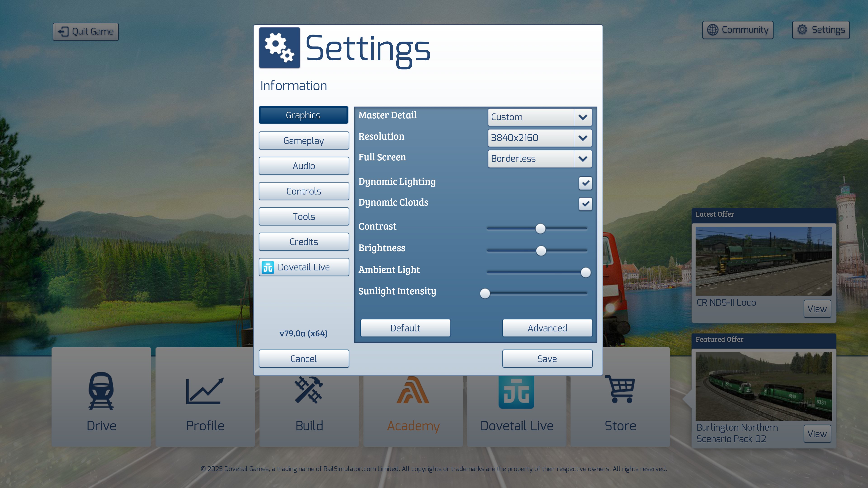868x488 pixels.
Task: Click the Store shopping cart icon
Action: 620,389
